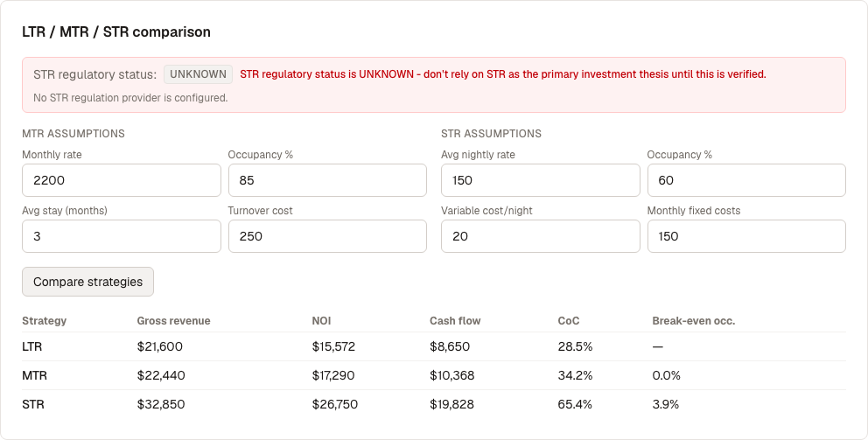868x440 pixels.
Task: Click the Turnover cost label
Action: (260, 211)
